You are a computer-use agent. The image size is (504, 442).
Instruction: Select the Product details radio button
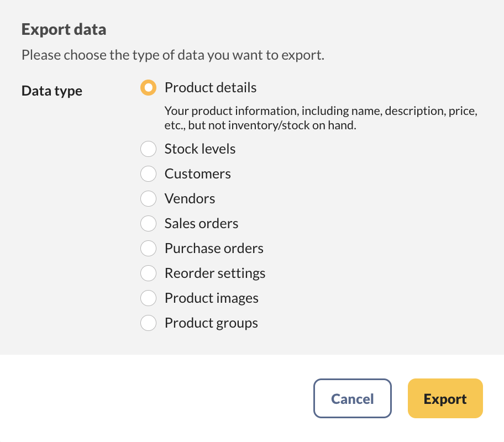148,88
